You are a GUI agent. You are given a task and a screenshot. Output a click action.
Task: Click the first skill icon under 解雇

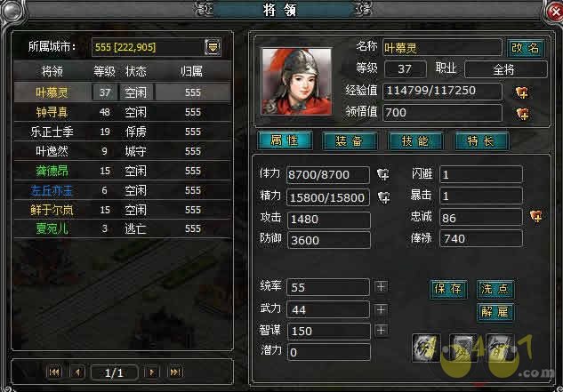click(x=426, y=348)
